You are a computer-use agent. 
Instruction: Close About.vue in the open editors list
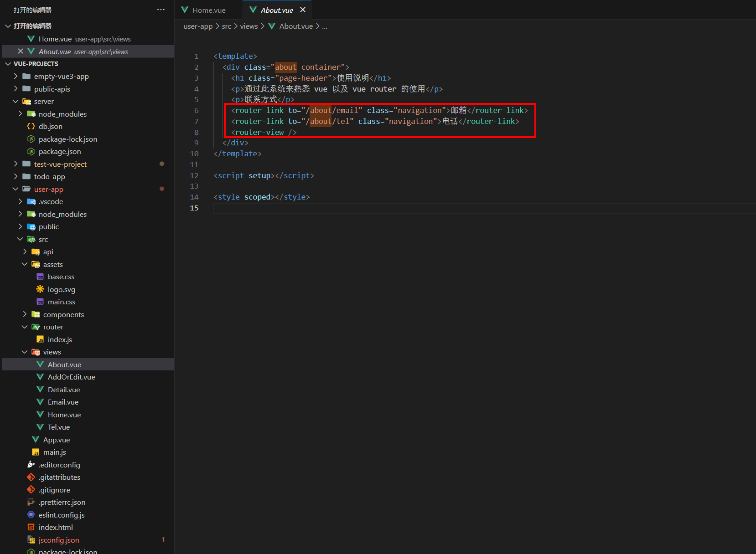point(21,51)
